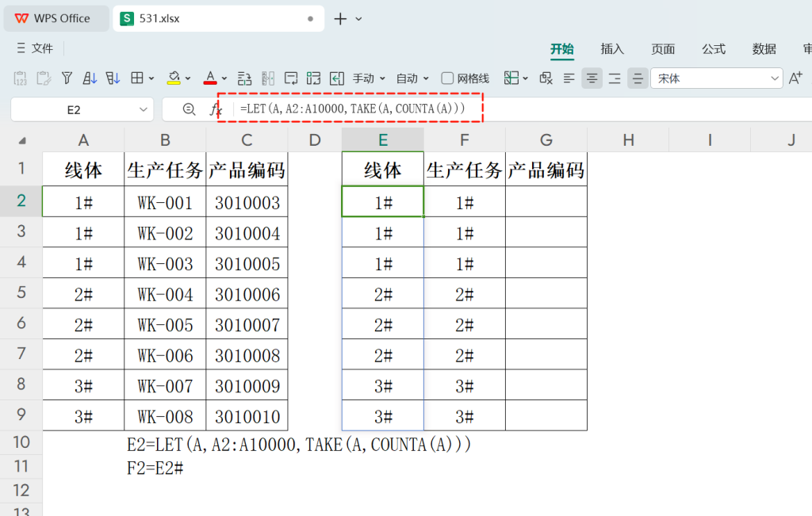Click the WPS Office home tab
Image resolution: width=812 pixels, height=516 pixels.
coord(57,19)
